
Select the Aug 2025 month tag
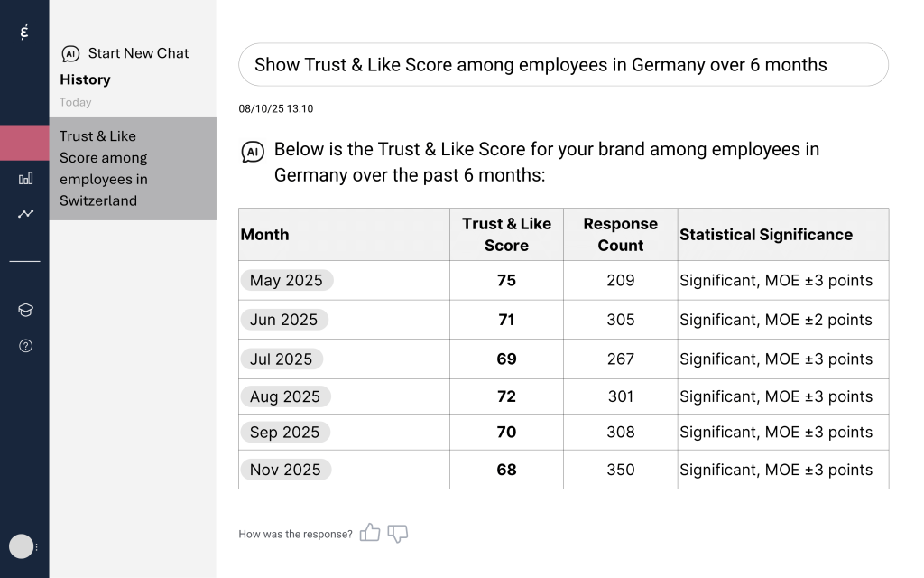285,396
